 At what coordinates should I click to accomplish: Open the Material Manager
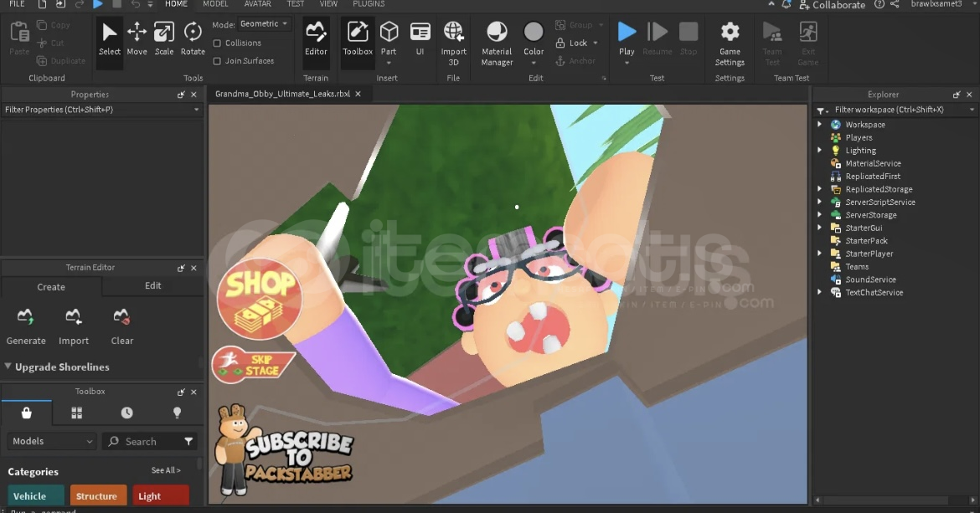pos(497,43)
